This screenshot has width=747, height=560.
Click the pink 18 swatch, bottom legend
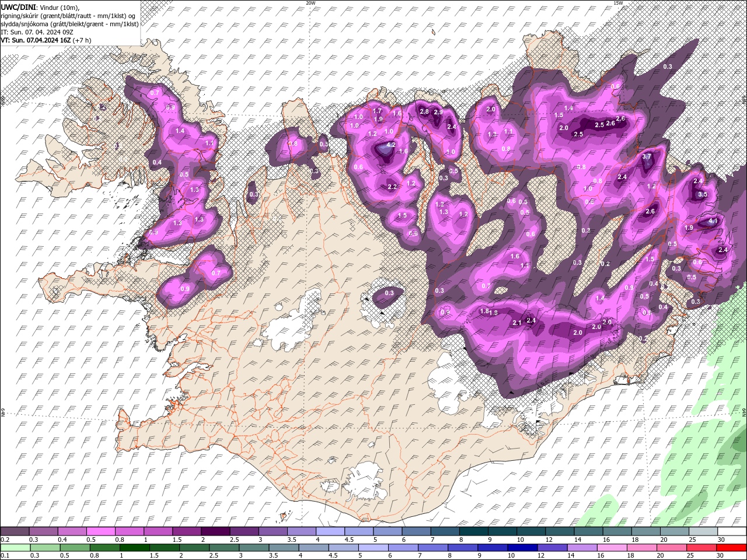[x=642, y=547]
